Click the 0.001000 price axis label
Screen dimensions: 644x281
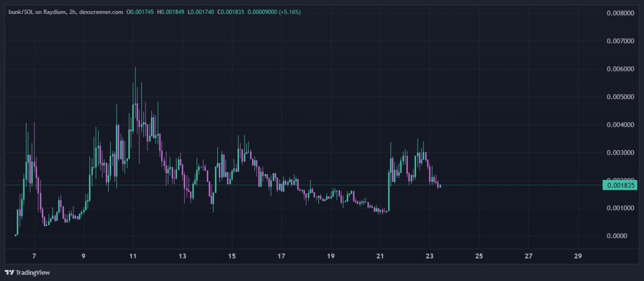point(620,208)
